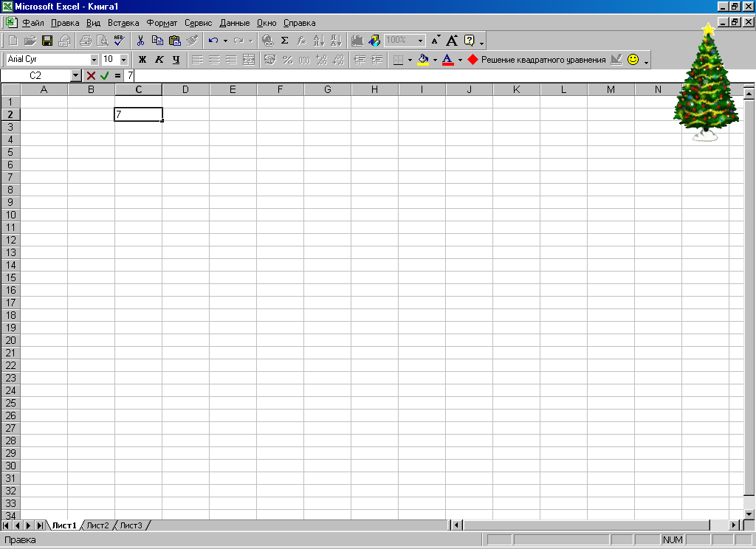Open the Файл menu

click(32, 23)
